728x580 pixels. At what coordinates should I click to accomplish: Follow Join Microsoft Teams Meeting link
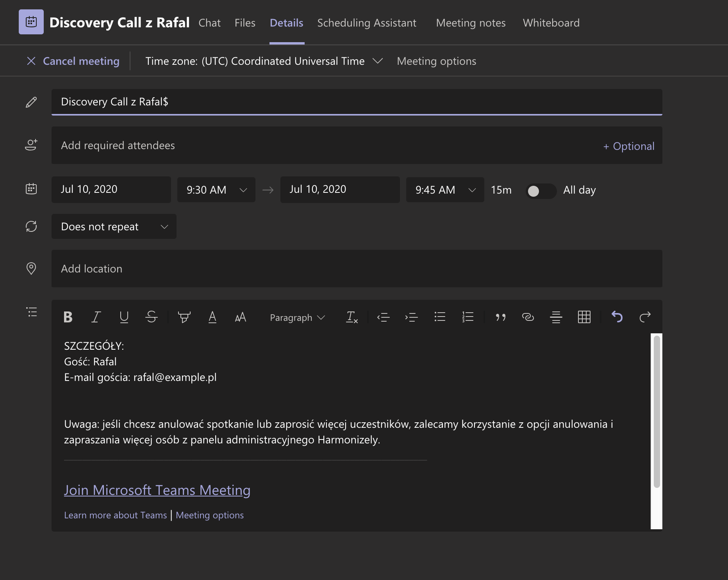coord(157,490)
